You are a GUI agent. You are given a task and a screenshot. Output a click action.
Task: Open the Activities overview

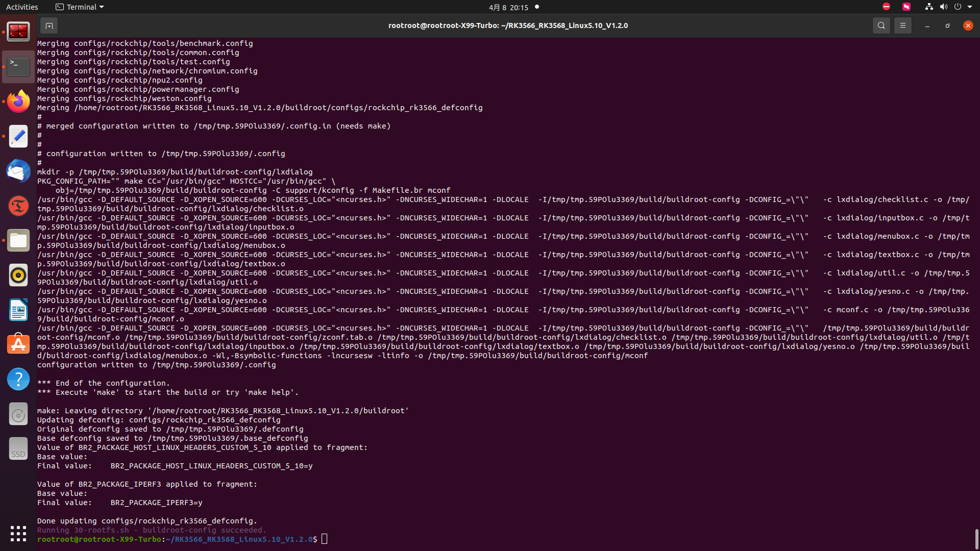click(x=22, y=7)
